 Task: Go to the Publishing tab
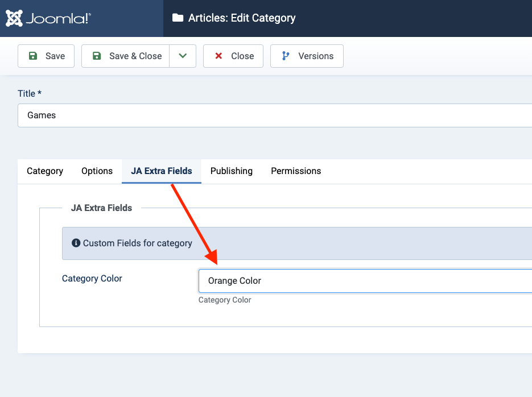coord(231,171)
